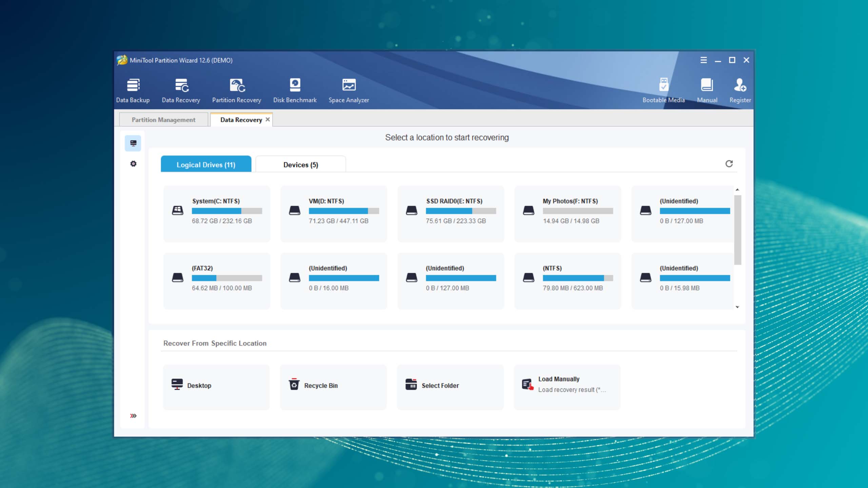The width and height of the screenshot is (868, 488).
Task: Open the Manual
Action: [x=707, y=90]
